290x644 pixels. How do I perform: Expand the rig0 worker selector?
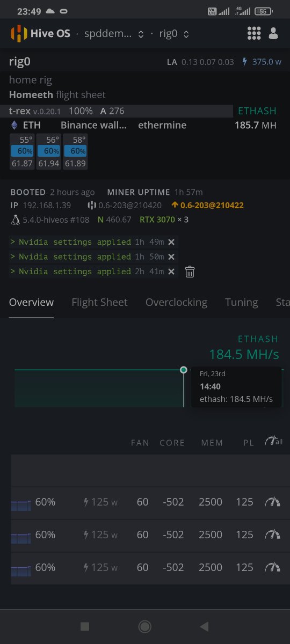click(174, 34)
